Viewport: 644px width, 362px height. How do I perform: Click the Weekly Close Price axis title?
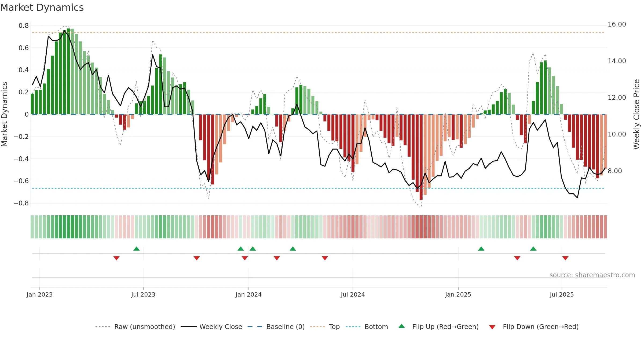coord(636,114)
